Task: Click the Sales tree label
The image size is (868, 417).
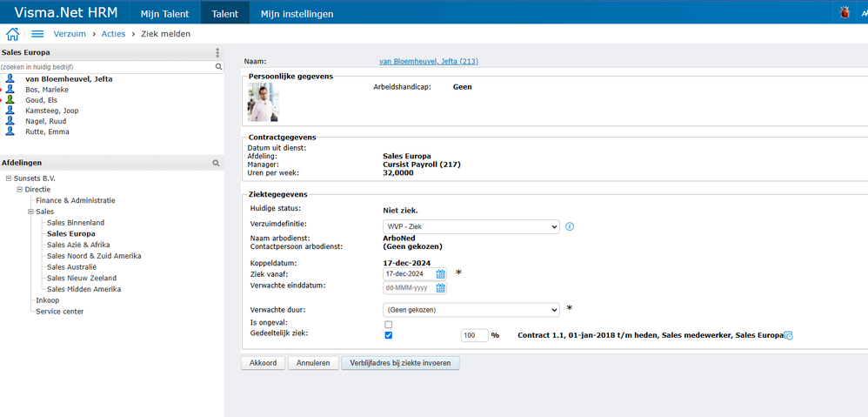Action: pos(45,212)
